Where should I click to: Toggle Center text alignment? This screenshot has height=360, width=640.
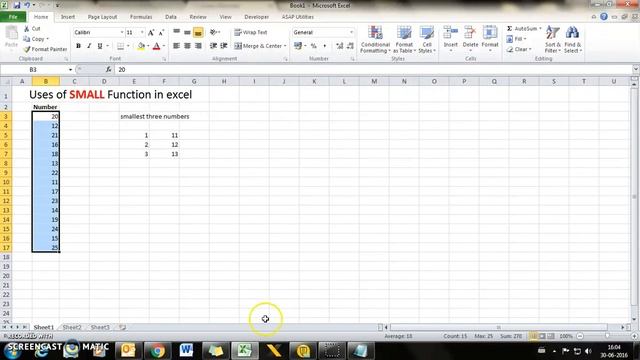(x=187, y=46)
